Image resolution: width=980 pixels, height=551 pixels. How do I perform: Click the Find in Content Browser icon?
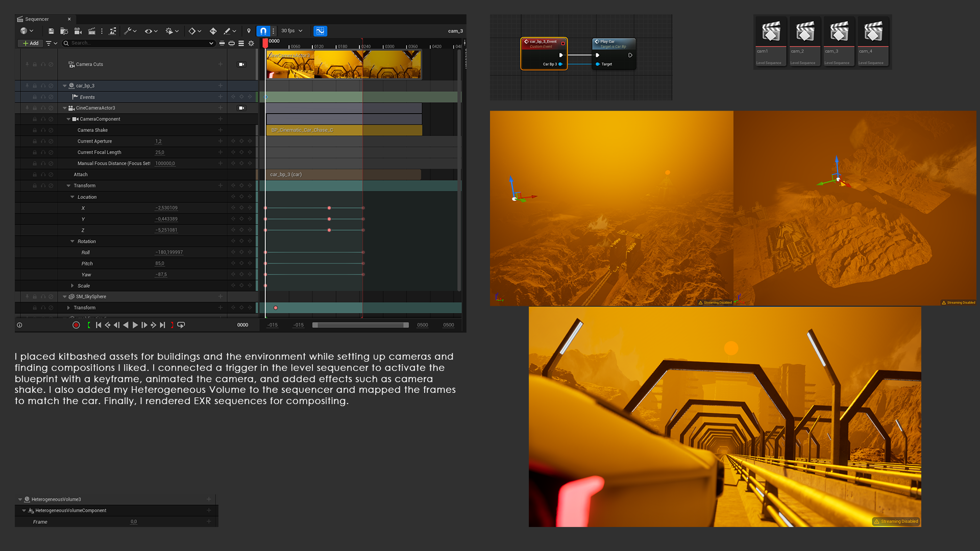tap(64, 31)
